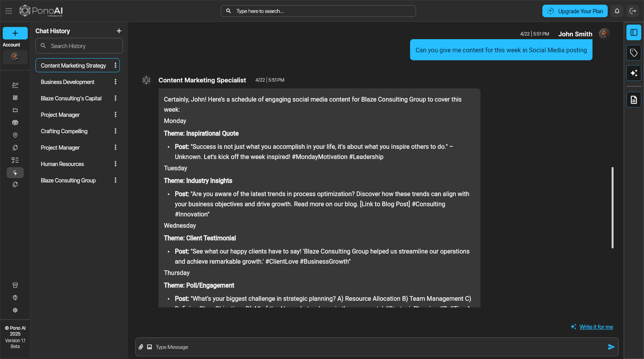Select the Blaze Consulting Group chat
The height and width of the screenshot is (359, 644).
[x=68, y=180]
